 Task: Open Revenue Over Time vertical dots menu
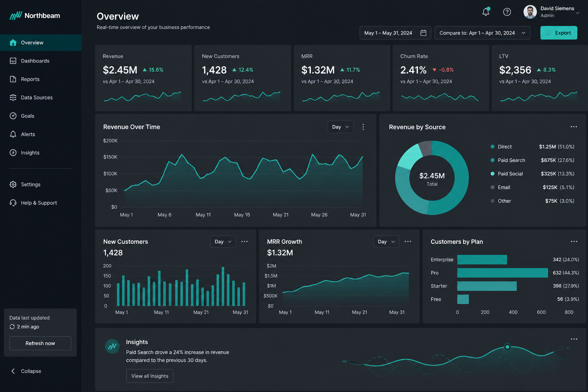point(363,127)
